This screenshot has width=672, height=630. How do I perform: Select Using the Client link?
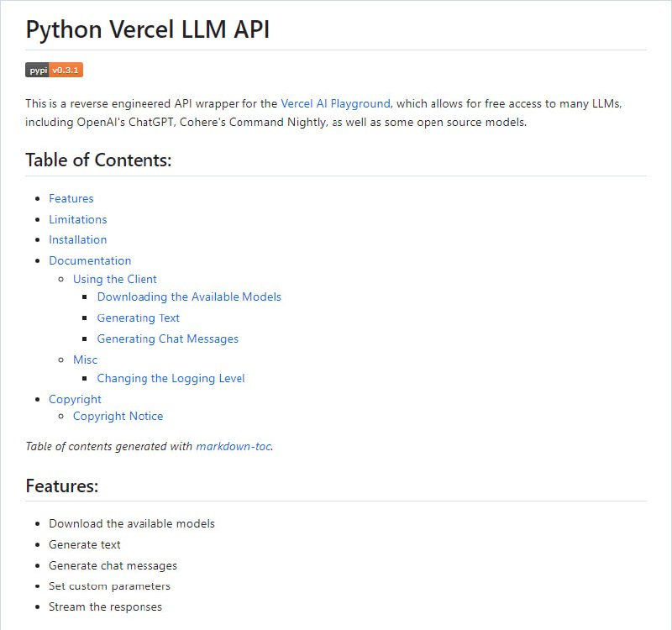pyautogui.click(x=115, y=279)
